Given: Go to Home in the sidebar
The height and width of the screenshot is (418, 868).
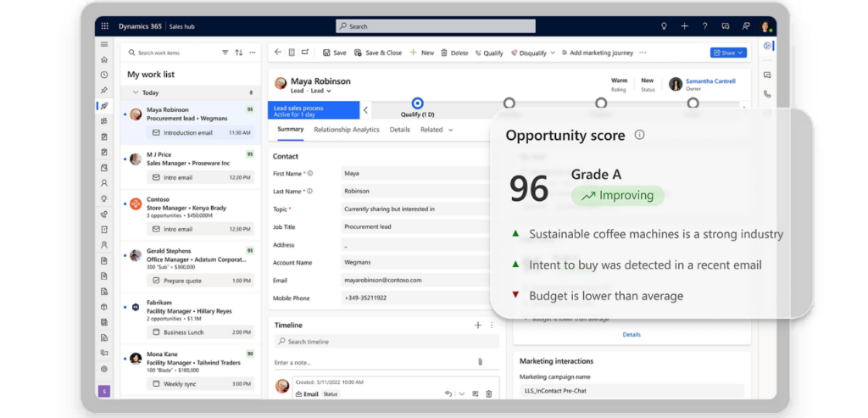Looking at the screenshot, I should [x=104, y=60].
